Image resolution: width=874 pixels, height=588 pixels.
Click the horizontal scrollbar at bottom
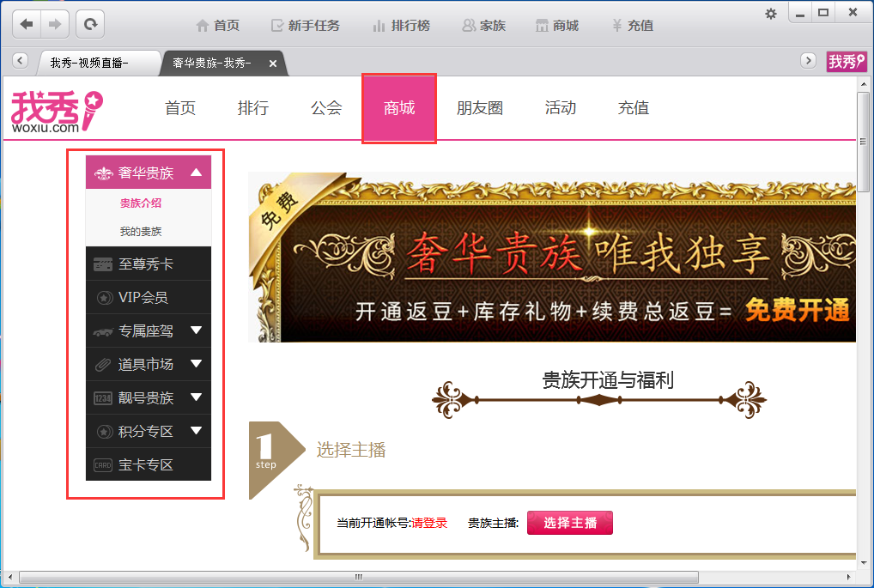pos(361,577)
